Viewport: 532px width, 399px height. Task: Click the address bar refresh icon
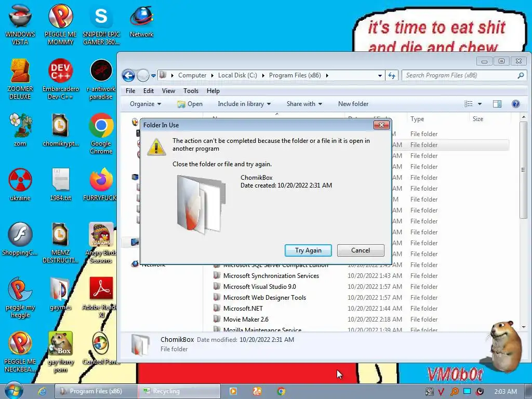[392, 75]
